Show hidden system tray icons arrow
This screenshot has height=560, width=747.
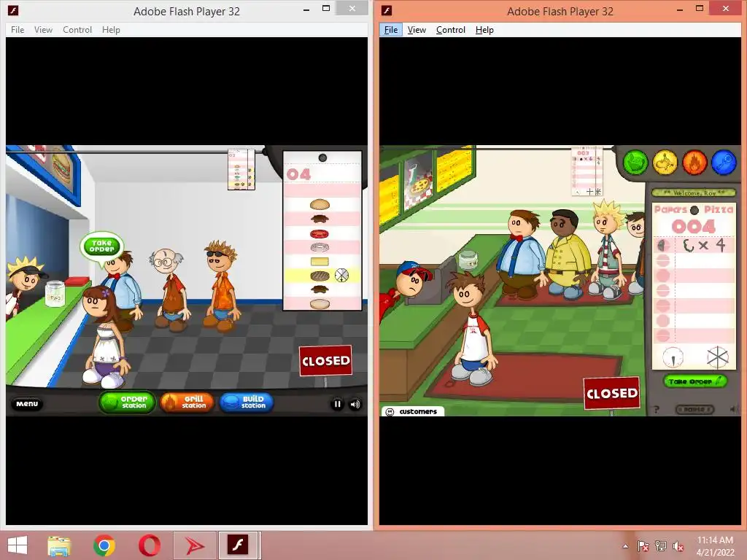click(x=625, y=546)
